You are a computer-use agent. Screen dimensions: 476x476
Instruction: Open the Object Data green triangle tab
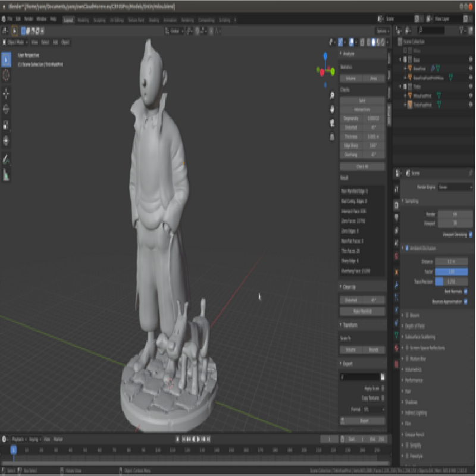[x=396, y=335]
